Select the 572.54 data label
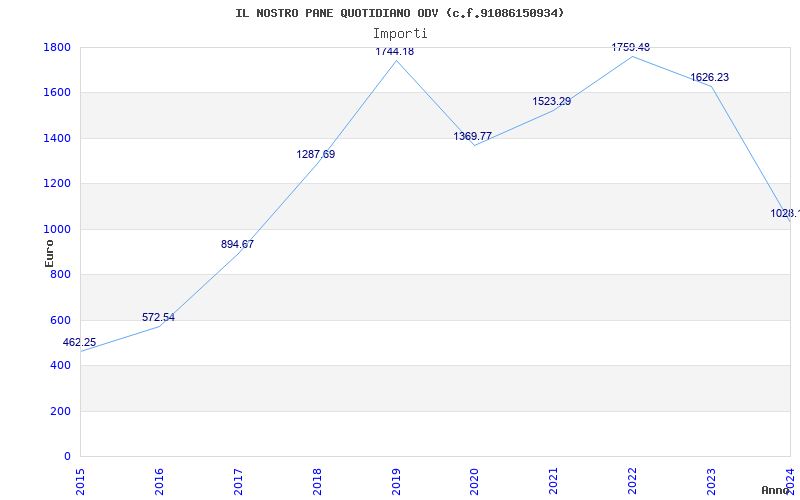This screenshot has height=500, width=800. (158, 317)
